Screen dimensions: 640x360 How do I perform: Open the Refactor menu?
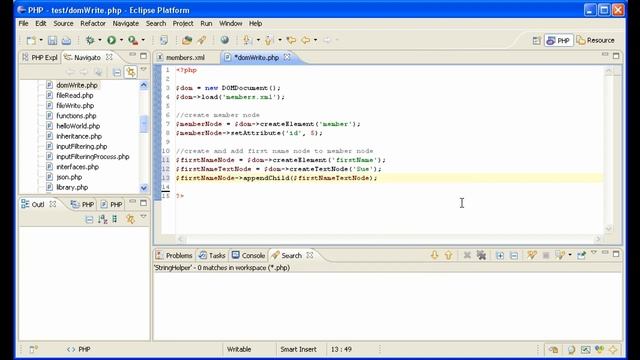(x=93, y=23)
